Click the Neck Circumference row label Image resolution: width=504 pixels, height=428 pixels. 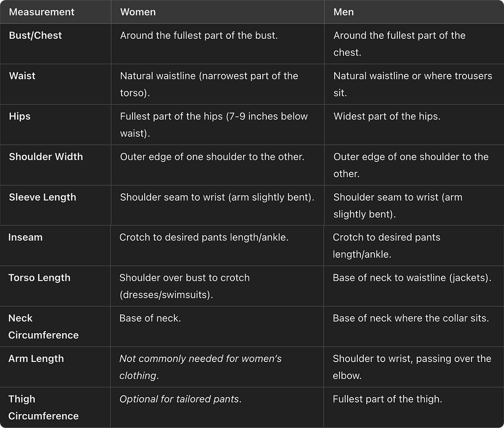[43, 327]
